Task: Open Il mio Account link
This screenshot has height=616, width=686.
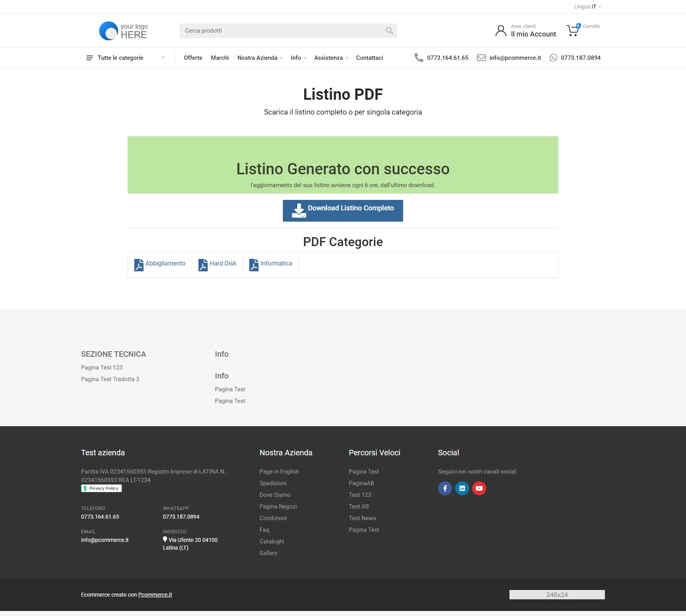Action: pos(534,34)
